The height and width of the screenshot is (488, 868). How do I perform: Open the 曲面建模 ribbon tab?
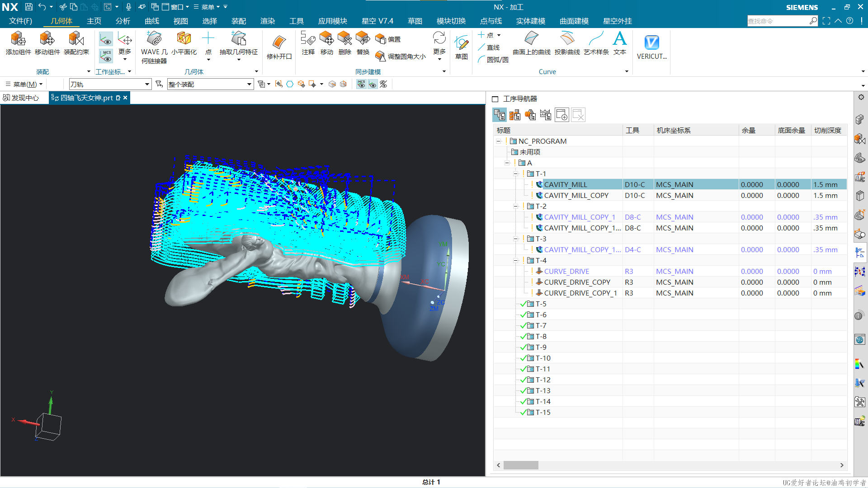click(x=574, y=21)
